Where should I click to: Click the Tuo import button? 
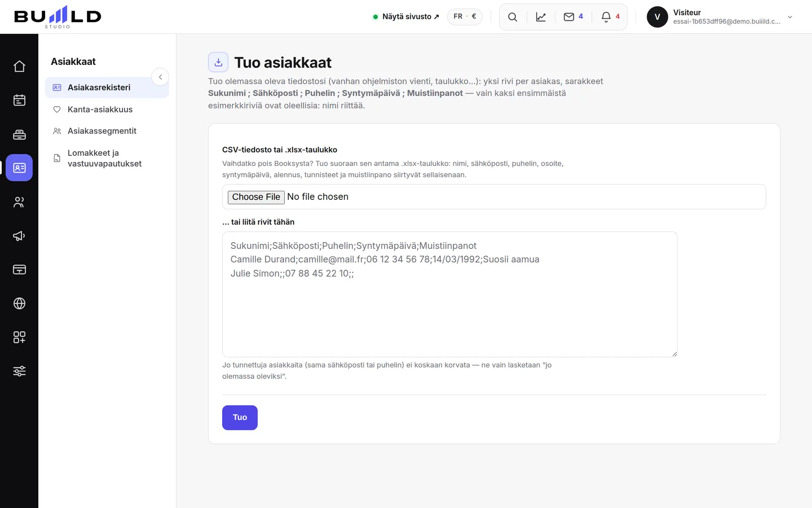point(240,418)
